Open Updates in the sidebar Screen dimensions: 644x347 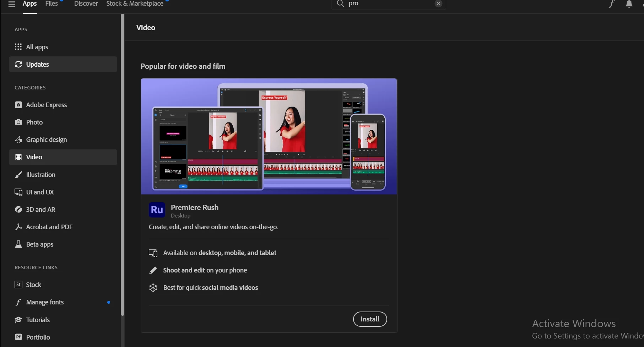pyautogui.click(x=63, y=64)
